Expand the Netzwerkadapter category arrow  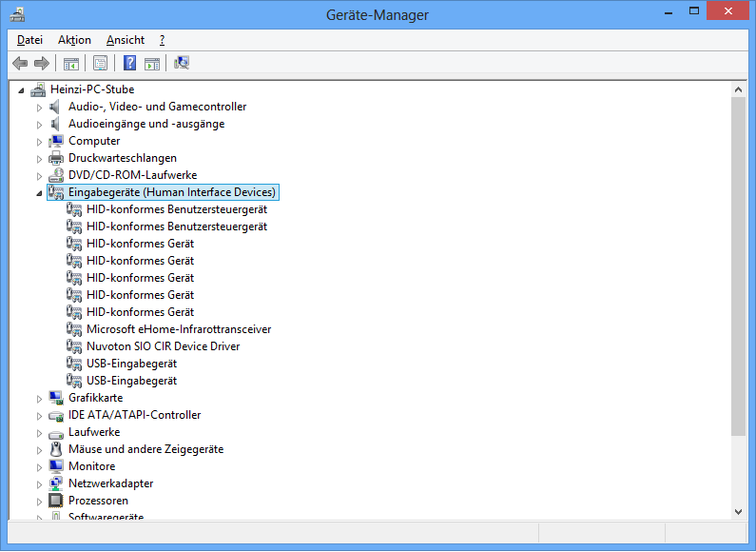[x=39, y=484]
